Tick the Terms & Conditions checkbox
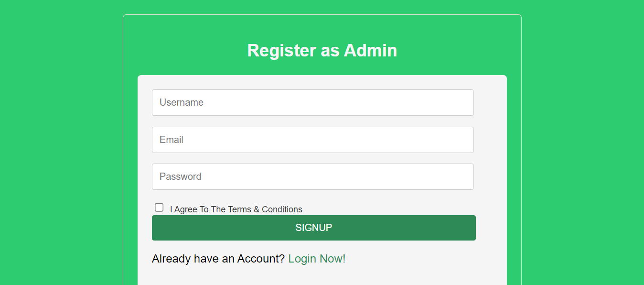This screenshot has width=644, height=285. coord(159,208)
